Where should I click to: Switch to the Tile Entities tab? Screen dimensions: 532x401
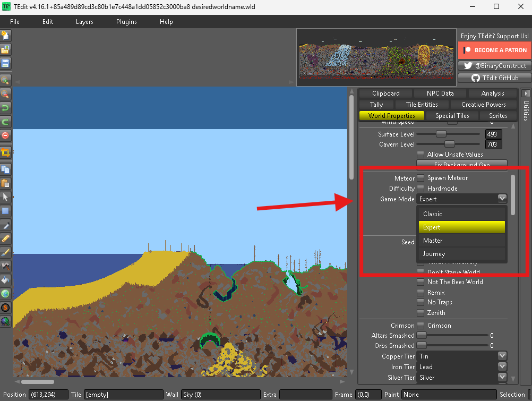422,105
